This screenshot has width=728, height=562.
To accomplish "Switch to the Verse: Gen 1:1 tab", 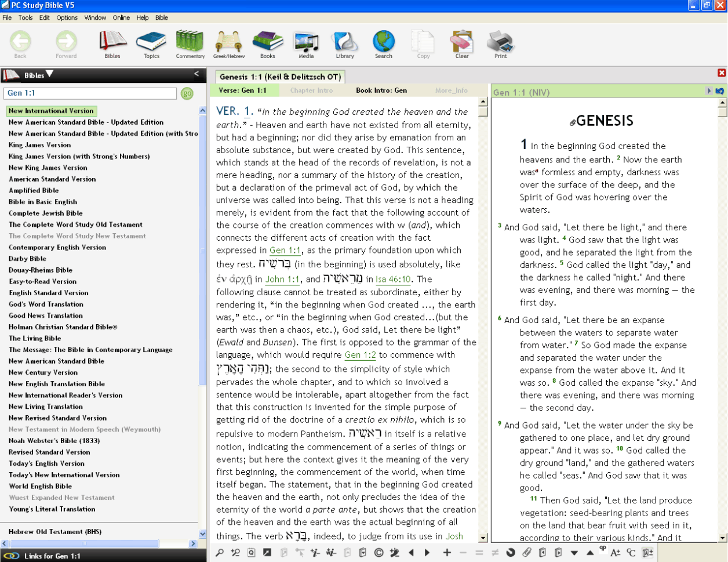I will (243, 90).
